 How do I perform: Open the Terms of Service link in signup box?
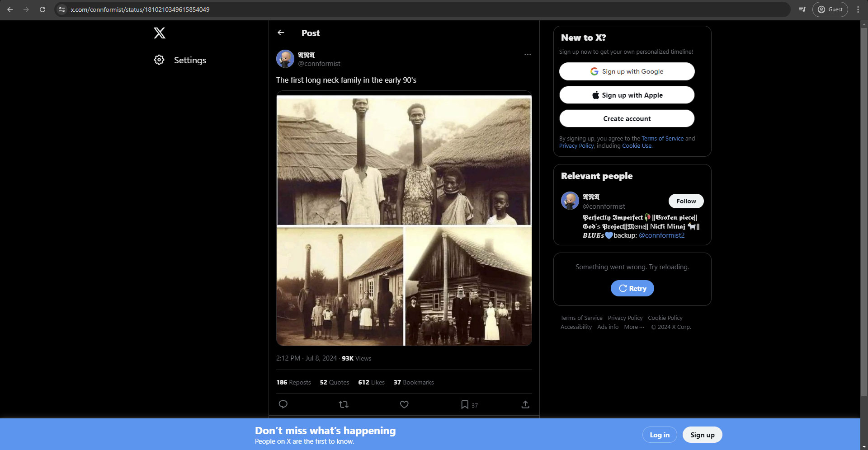(x=662, y=139)
